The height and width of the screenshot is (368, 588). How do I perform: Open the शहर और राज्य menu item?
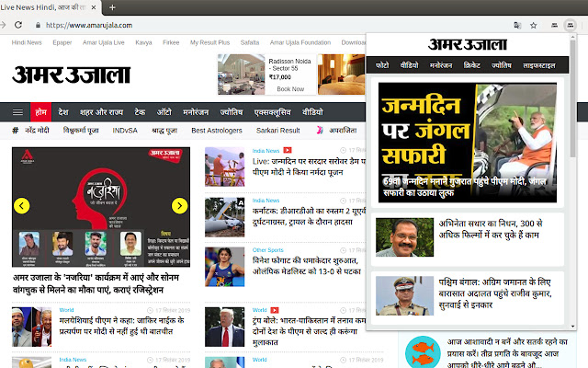(101, 112)
